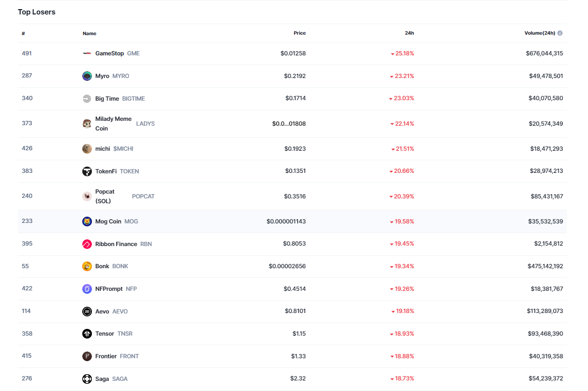588x391 pixels.
Task: Open the Popcat (SOL) coin page
Action: 105,196
